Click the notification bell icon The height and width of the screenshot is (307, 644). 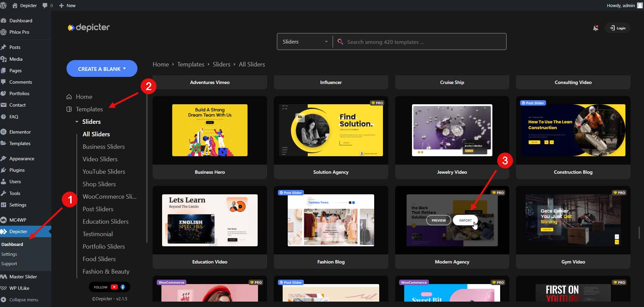tap(596, 28)
